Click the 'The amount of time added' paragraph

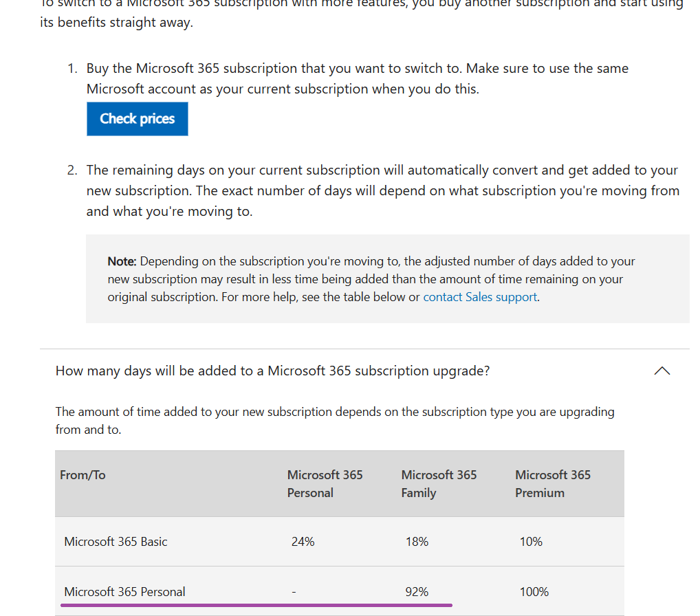coord(335,421)
